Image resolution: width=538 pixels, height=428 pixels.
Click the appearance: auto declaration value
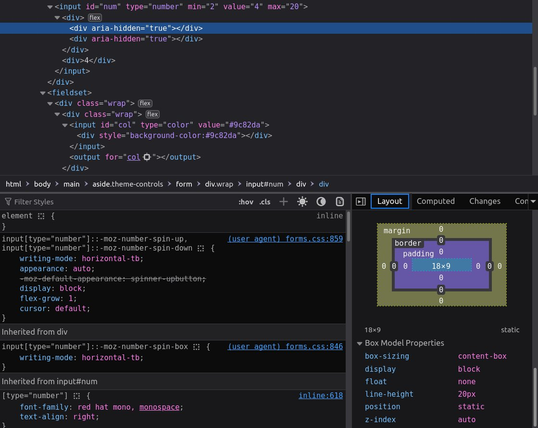[82, 268]
